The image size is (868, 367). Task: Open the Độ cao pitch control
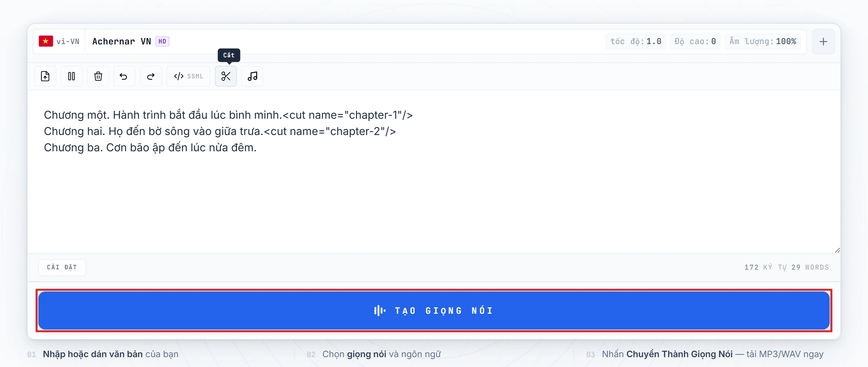(695, 41)
